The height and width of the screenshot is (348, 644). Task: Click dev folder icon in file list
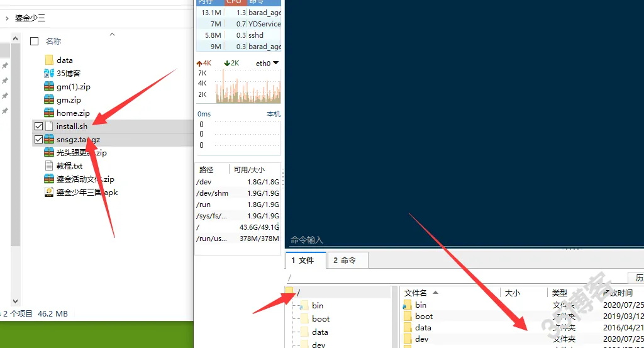click(408, 339)
